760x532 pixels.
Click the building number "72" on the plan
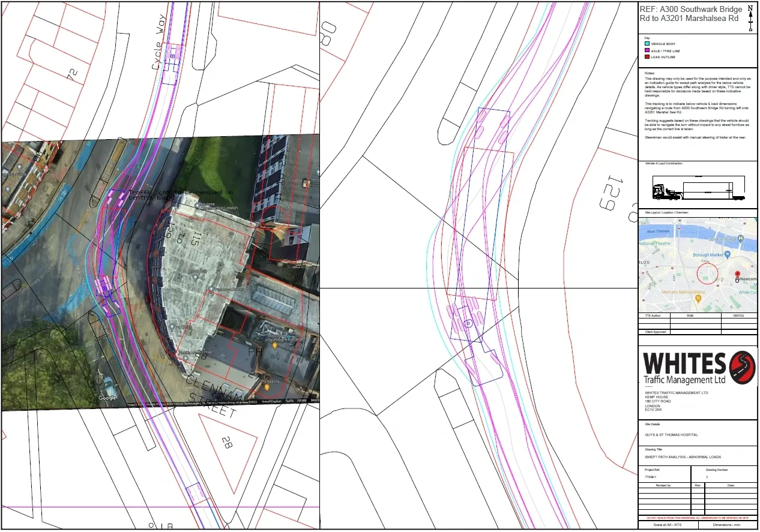73,76
